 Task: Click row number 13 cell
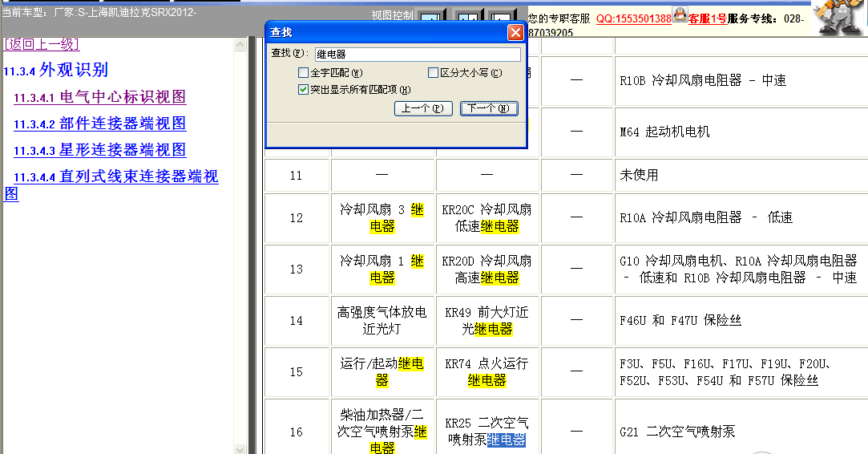[x=297, y=270]
